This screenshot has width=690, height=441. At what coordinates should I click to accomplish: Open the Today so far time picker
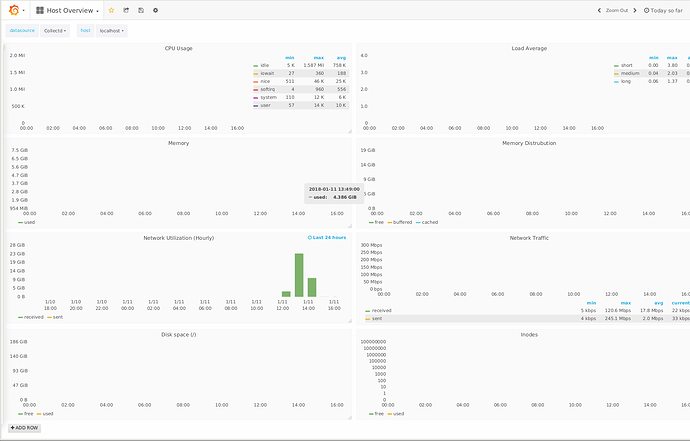pos(663,10)
